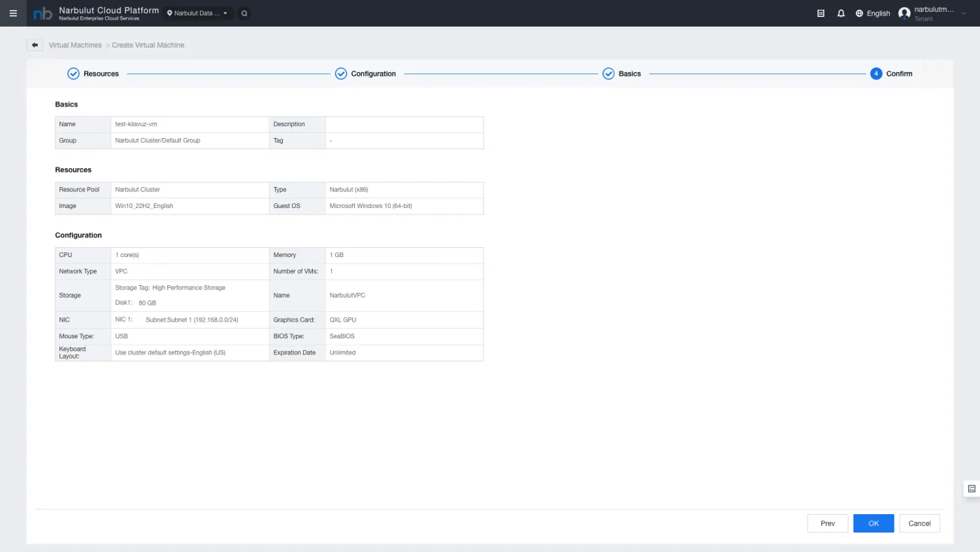Click the Win10_22H2_English image value

coord(144,206)
